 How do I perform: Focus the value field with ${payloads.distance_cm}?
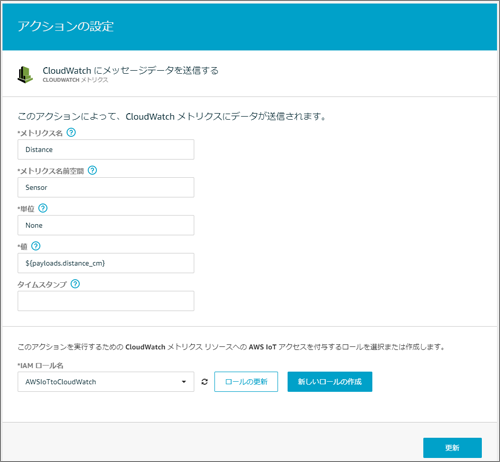(x=106, y=263)
